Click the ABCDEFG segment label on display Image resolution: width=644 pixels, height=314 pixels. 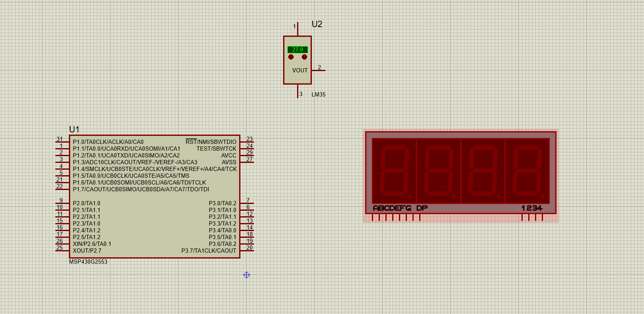tap(392, 208)
